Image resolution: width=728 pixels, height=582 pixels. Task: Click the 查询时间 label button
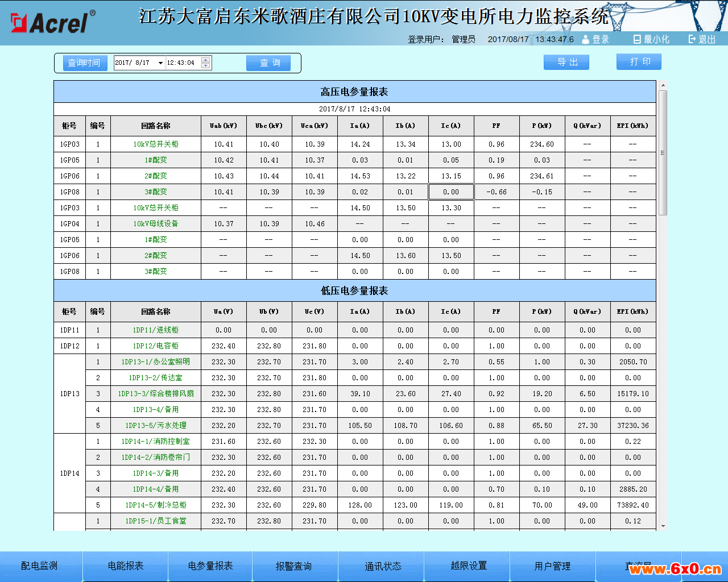pos(84,63)
